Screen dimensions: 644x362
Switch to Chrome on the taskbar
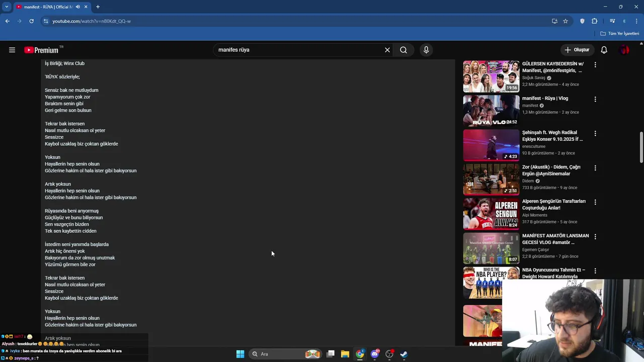click(360, 354)
